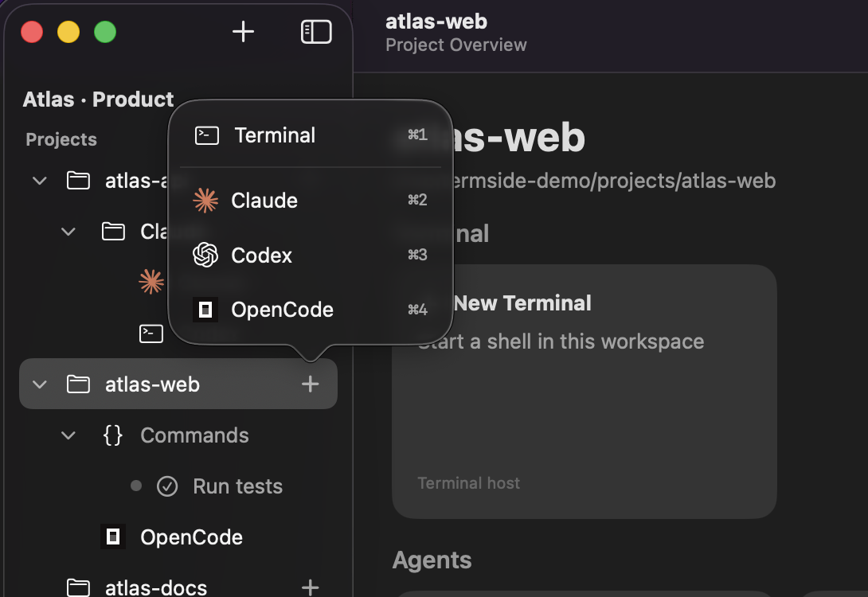The image size is (868, 597).
Task: Click the Project Overview subtitle in header
Action: point(456,45)
